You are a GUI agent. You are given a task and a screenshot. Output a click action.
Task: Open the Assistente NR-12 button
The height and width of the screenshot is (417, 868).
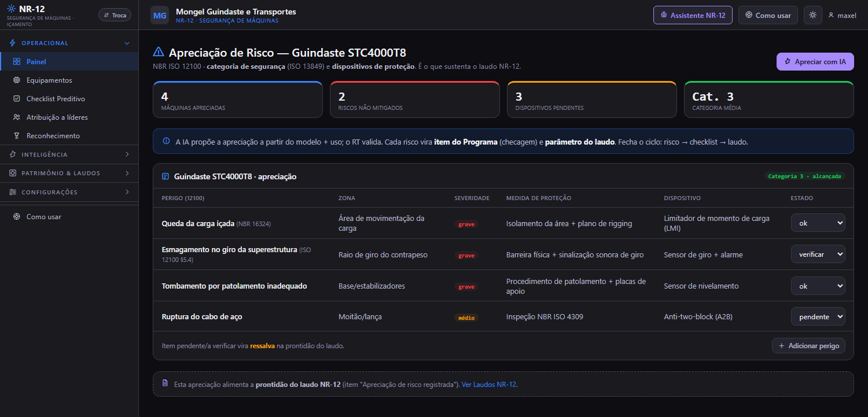click(693, 15)
